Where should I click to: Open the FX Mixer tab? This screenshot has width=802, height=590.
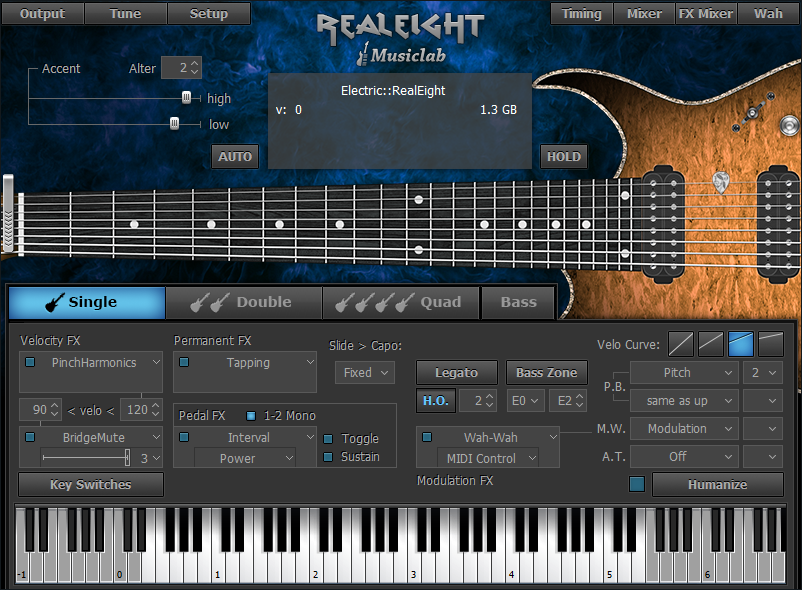705,14
